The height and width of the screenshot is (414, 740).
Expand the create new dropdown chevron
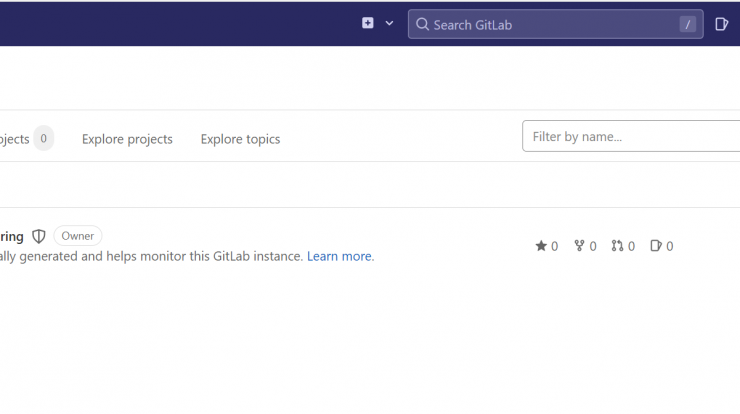(389, 23)
